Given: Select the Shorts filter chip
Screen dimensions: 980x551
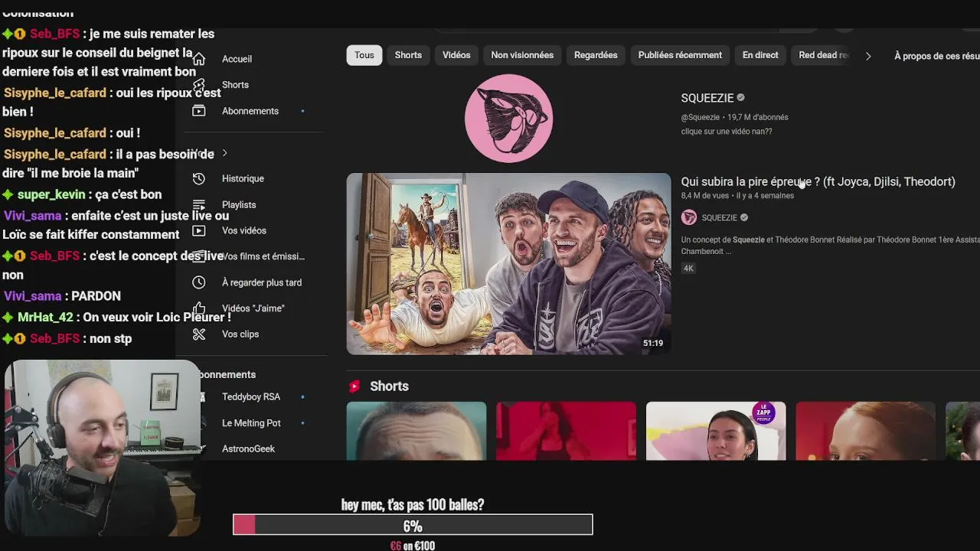Looking at the screenshot, I should [x=408, y=55].
